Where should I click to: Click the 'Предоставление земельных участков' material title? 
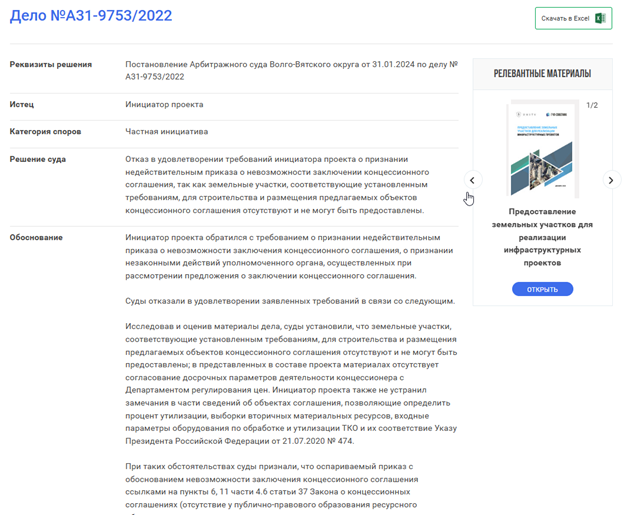(x=550, y=236)
